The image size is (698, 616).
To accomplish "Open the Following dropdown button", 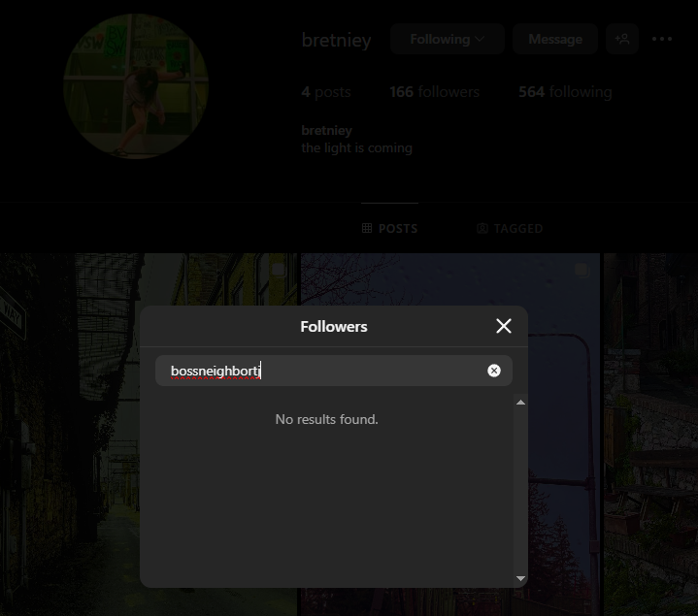I will pyautogui.click(x=447, y=39).
